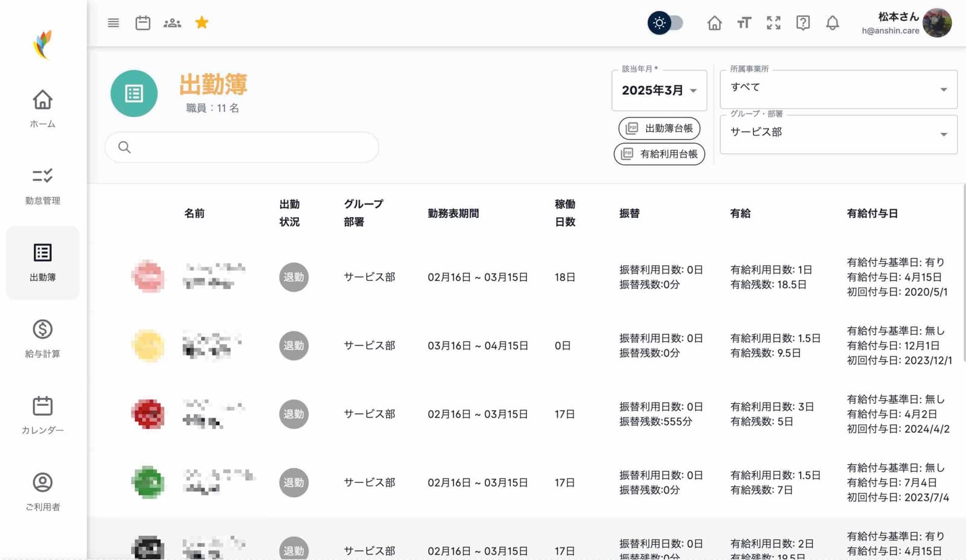Click the 稼働日数 column header
The image size is (966, 560).
tap(565, 213)
